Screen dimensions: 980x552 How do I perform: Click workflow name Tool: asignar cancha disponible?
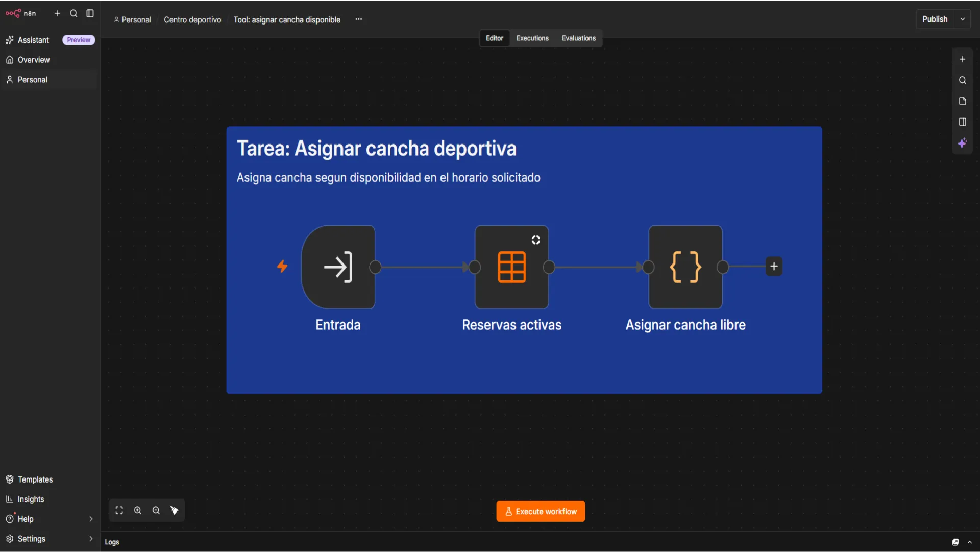pos(287,19)
